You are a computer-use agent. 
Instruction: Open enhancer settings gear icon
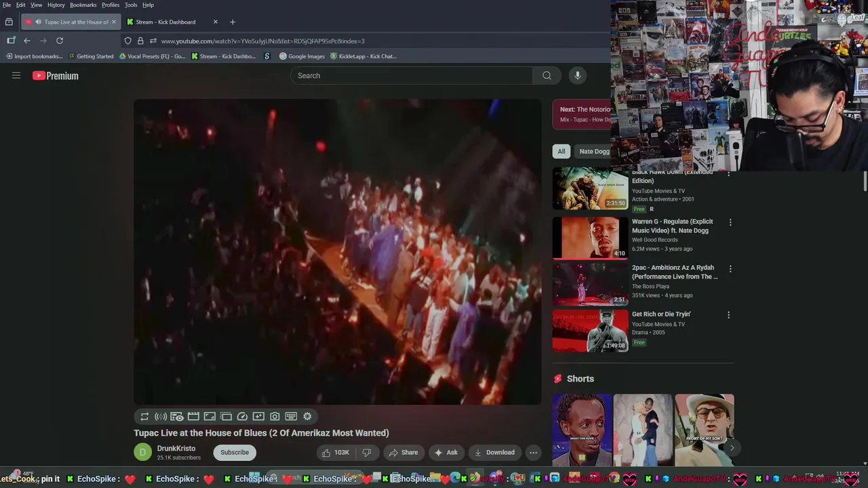(x=307, y=417)
